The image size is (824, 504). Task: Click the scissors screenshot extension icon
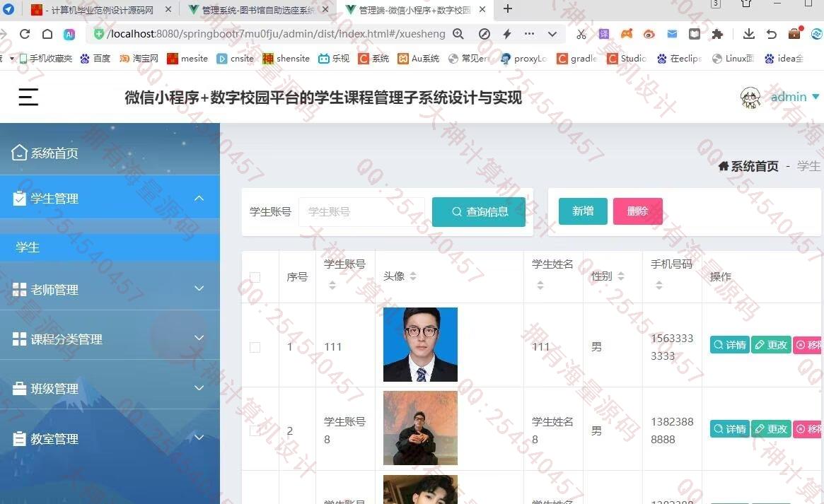[581, 34]
